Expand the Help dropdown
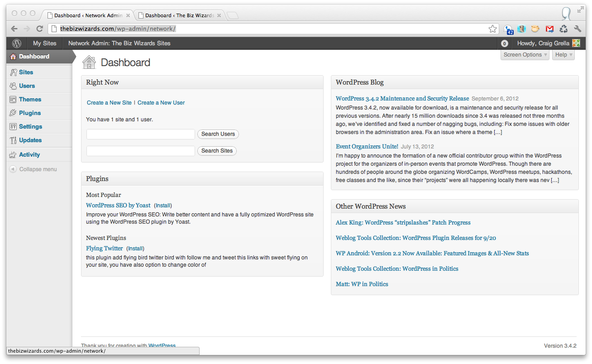The height and width of the screenshot is (364, 592). pyautogui.click(x=563, y=55)
